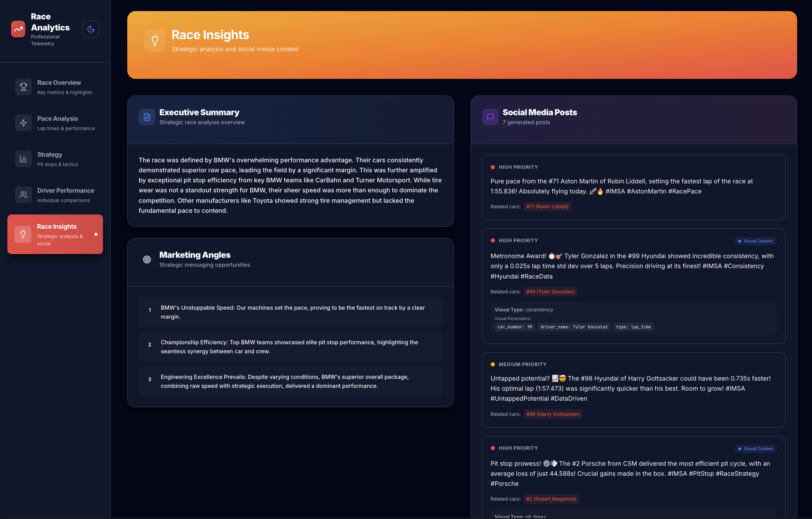Click the Marketing Angles target icon
Image resolution: width=812 pixels, height=519 pixels.
click(147, 259)
